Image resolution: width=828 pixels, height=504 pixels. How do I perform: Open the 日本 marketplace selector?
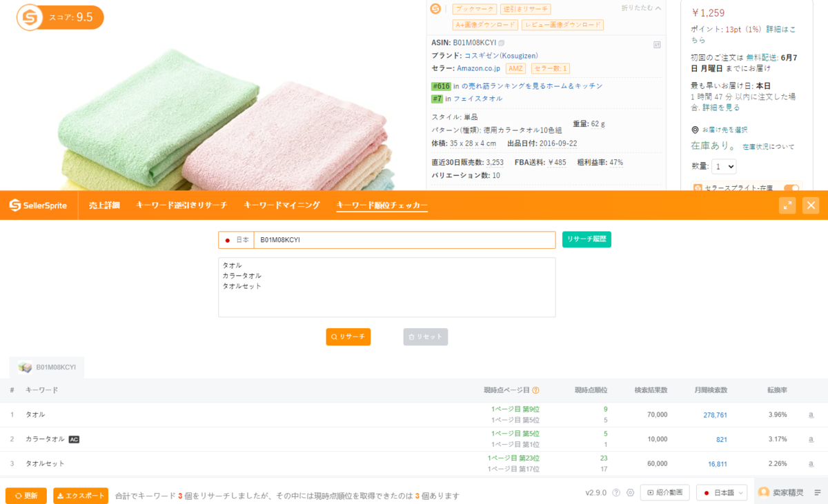tap(237, 240)
